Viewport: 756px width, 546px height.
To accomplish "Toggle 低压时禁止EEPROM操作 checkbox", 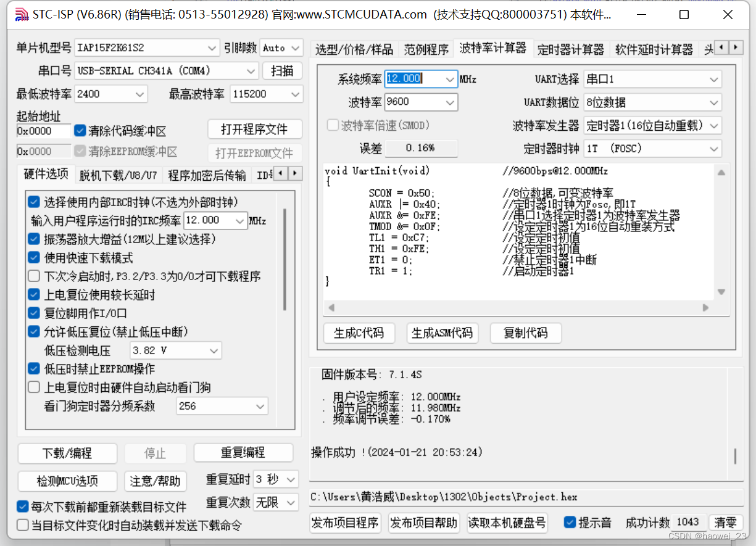I will (34, 368).
